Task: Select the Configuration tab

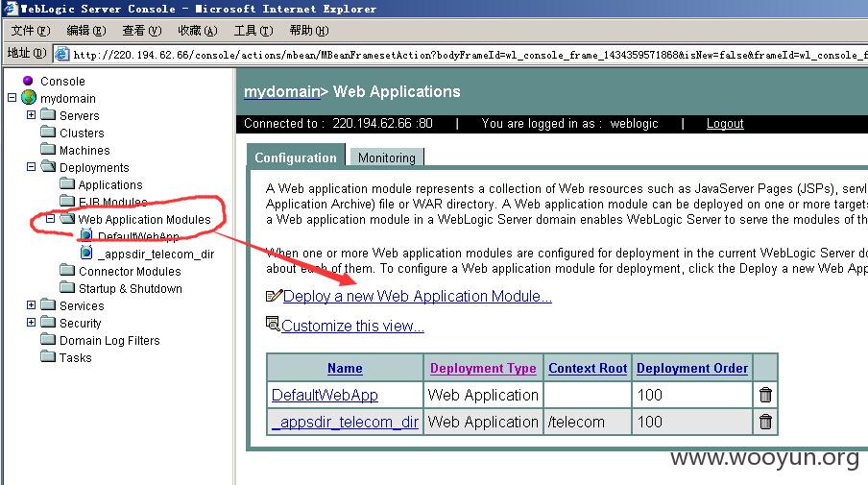Action: point(296,158)
